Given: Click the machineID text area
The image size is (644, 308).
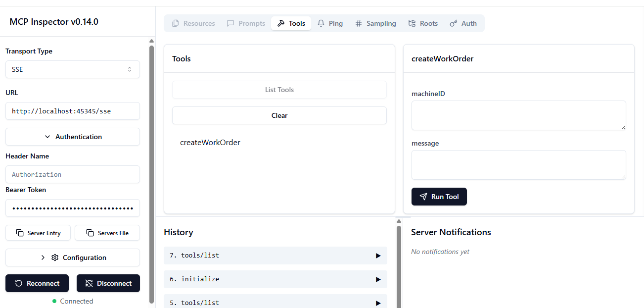Looking at the screenshot, I should click(519, 115).
